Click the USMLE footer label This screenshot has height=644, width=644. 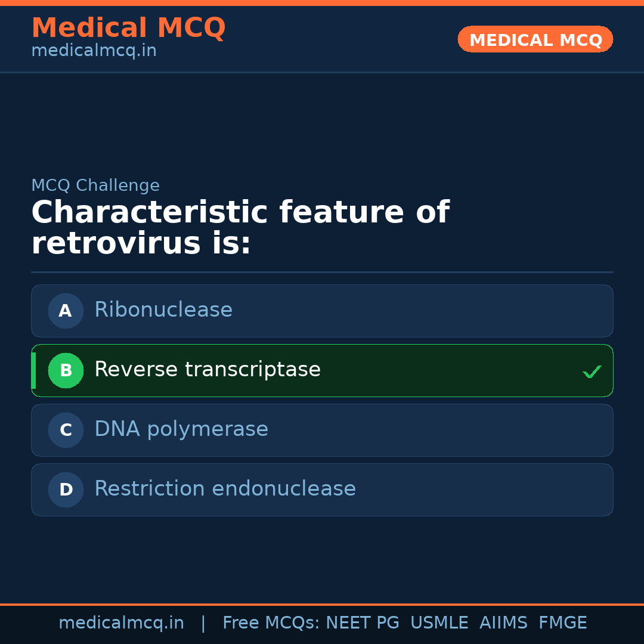[x=439, y=622]
